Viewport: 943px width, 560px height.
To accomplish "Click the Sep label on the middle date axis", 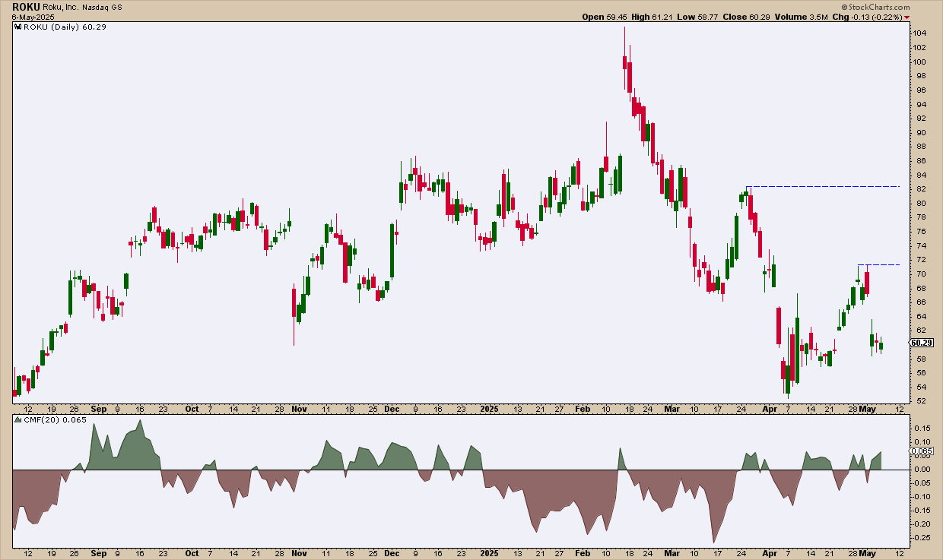I will pos(98,408).
